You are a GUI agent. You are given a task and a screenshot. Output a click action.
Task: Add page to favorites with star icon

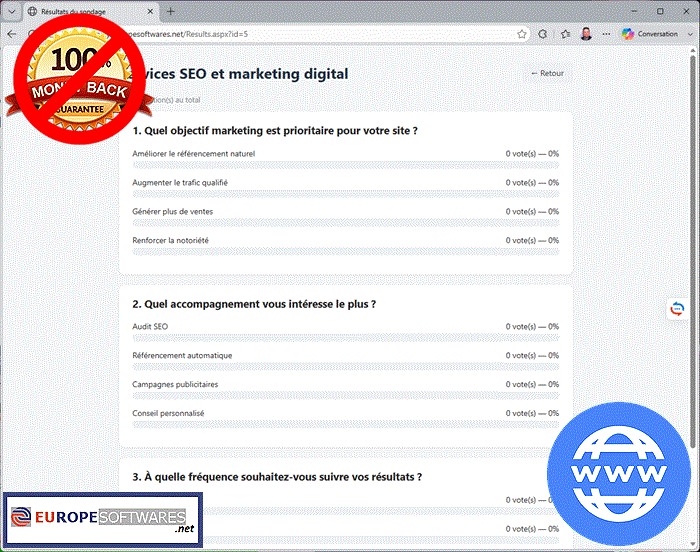pyautogui.click(x=521, y=34)
